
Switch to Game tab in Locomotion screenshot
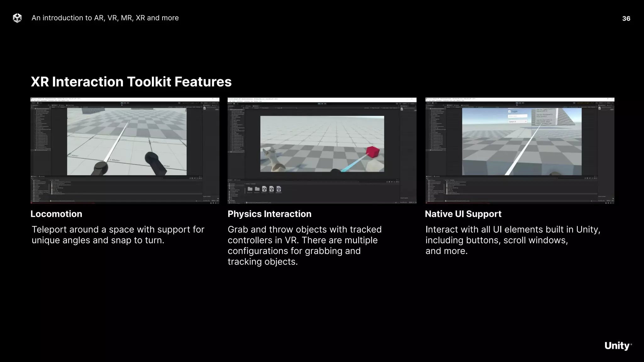coord(54,105)
